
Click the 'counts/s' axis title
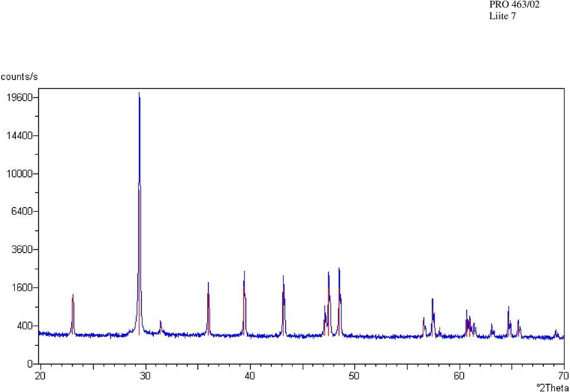19,77
